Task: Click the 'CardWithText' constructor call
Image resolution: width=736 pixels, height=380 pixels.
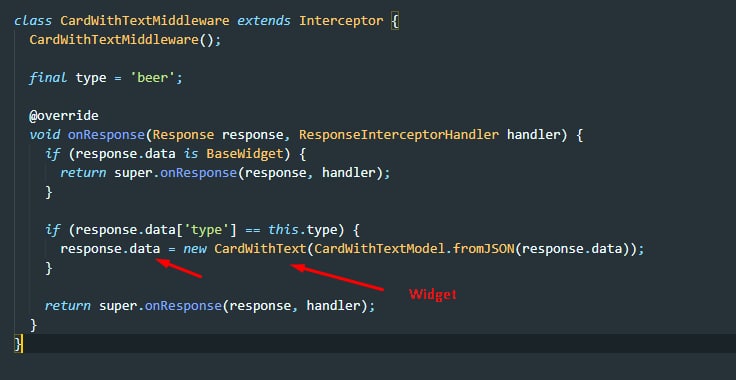Action: point(261,249)
